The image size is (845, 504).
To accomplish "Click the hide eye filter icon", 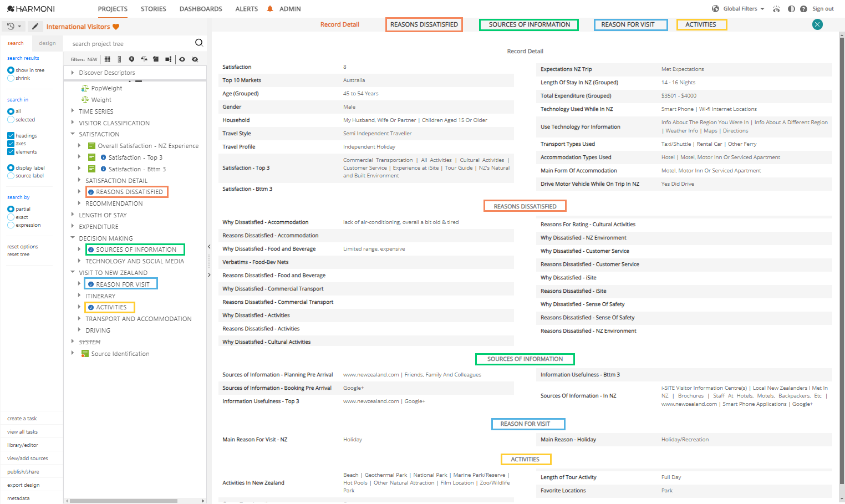I will point(195,59).
